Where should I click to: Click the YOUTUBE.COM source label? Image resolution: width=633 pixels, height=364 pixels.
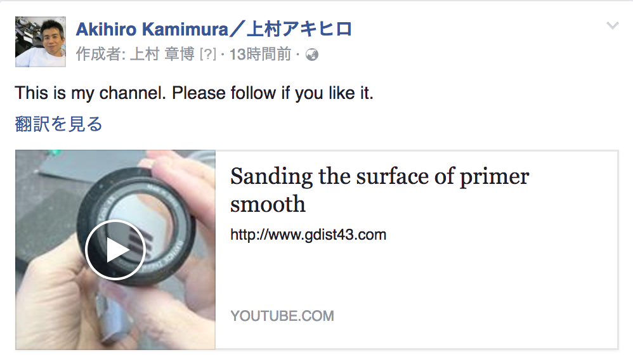coord(282,316)
